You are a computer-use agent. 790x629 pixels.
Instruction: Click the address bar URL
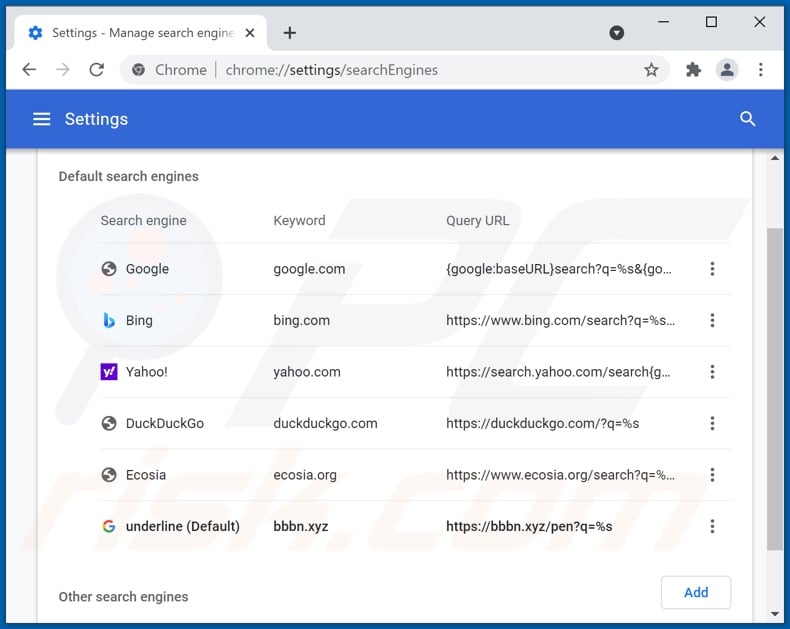point(332,70)
